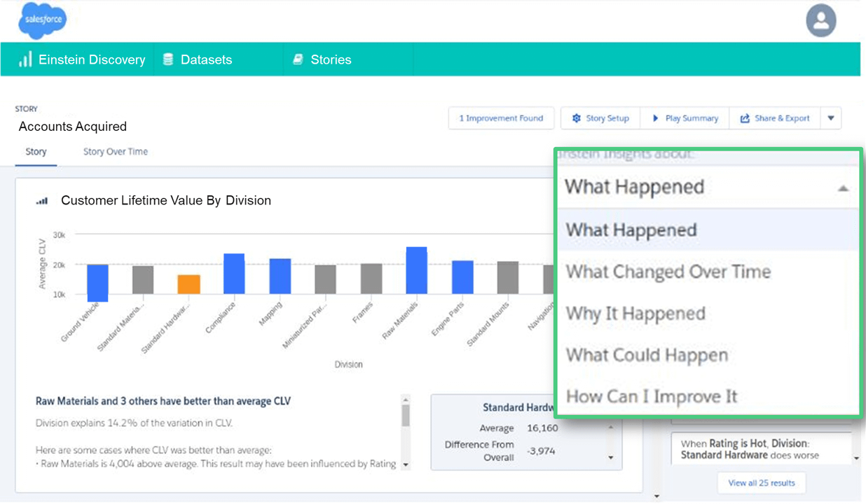Click the Datasets database icon
This screenshot has height=504, width=866.
pos(168,59)
